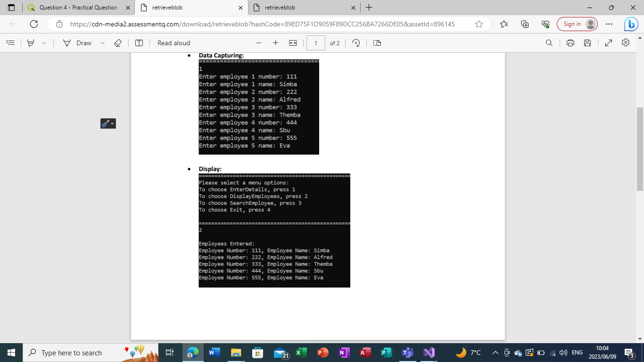Open the Draw pen color dropdown
This screenshot has height=362, width=644.
coord(102,43)
